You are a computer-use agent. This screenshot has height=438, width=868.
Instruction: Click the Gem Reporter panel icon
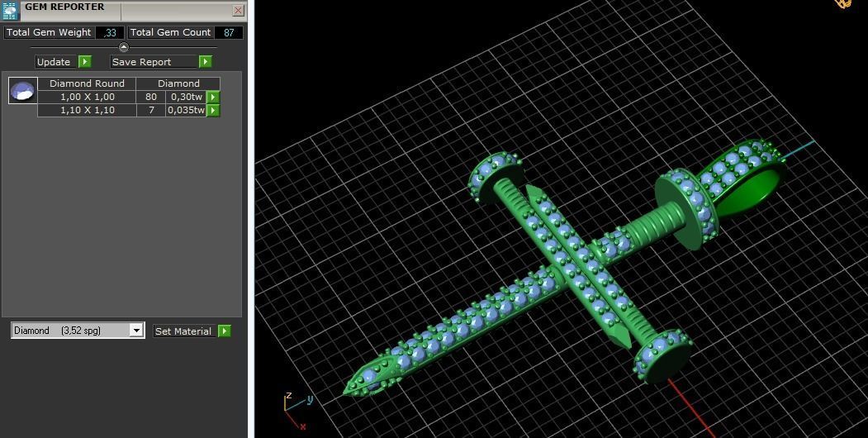pyautogui.click(x=11, y=11)
